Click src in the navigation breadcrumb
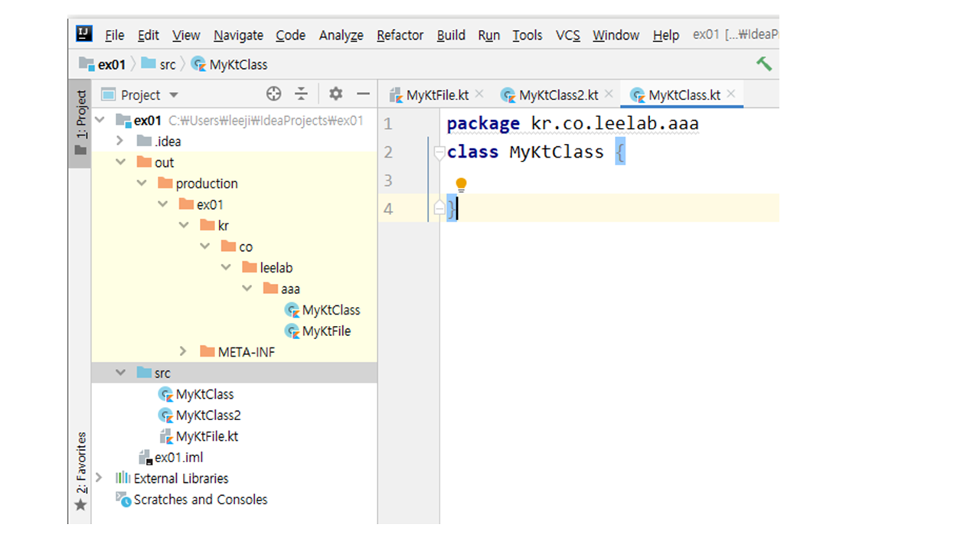The width and height of the screenshot is (980, 551). click(167, 64)
